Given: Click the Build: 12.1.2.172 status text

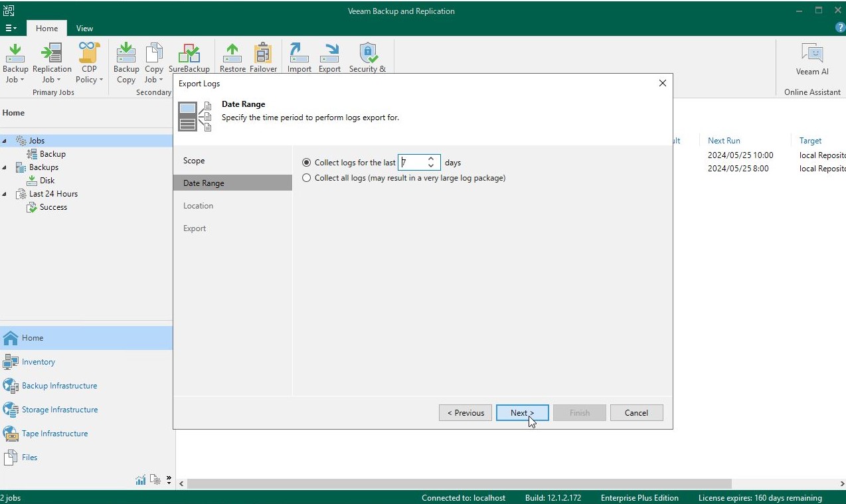Looking at the screenshot, I should (x=553, y=498).
